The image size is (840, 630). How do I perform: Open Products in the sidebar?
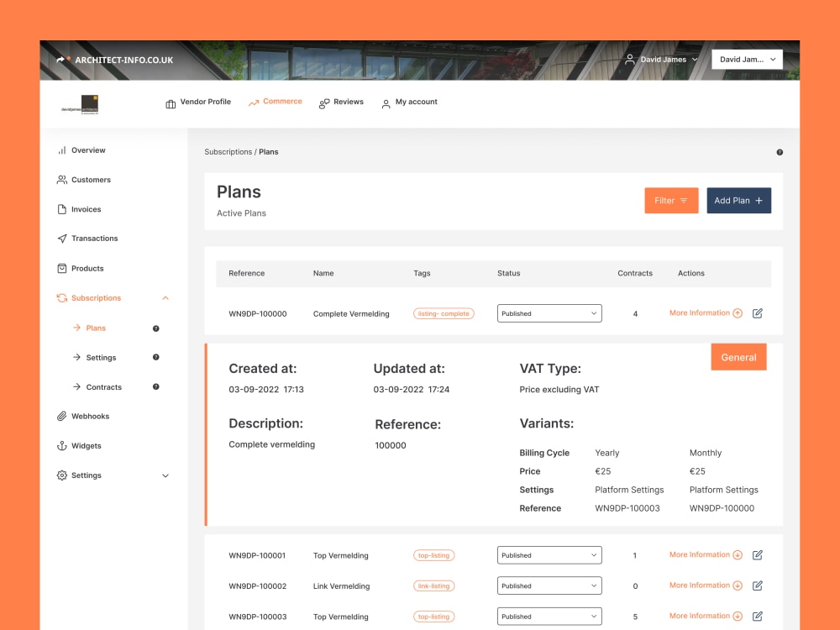point(87,269)
